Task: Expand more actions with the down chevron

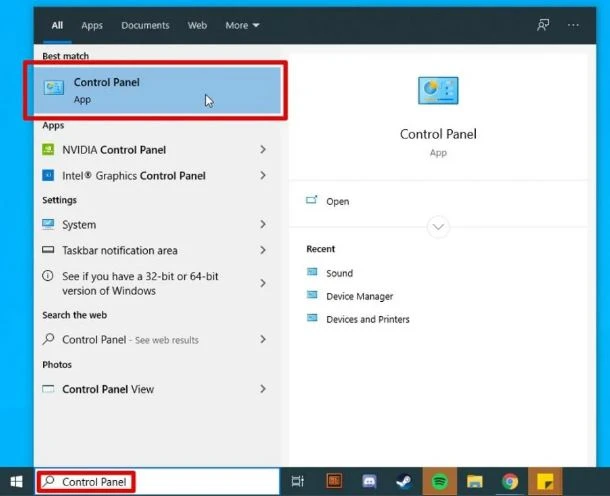Action: [x=438, y=227]
